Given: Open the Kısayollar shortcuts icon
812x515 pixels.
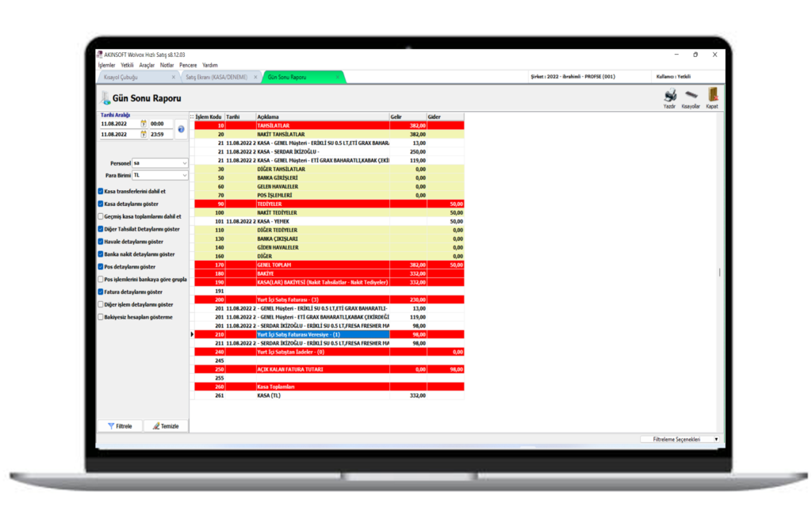Looking at the screenshot, I should [691, 96].
